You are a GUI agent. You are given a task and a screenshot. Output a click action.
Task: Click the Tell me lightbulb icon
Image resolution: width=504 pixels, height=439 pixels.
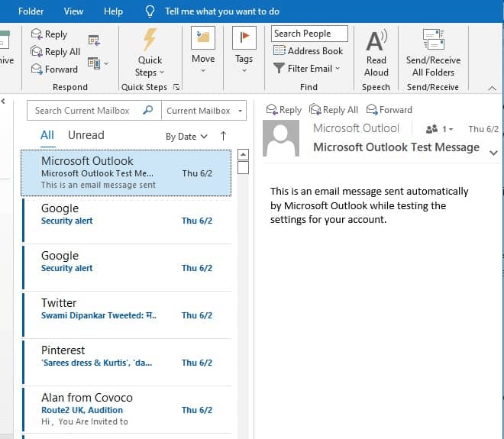(150, 11)
